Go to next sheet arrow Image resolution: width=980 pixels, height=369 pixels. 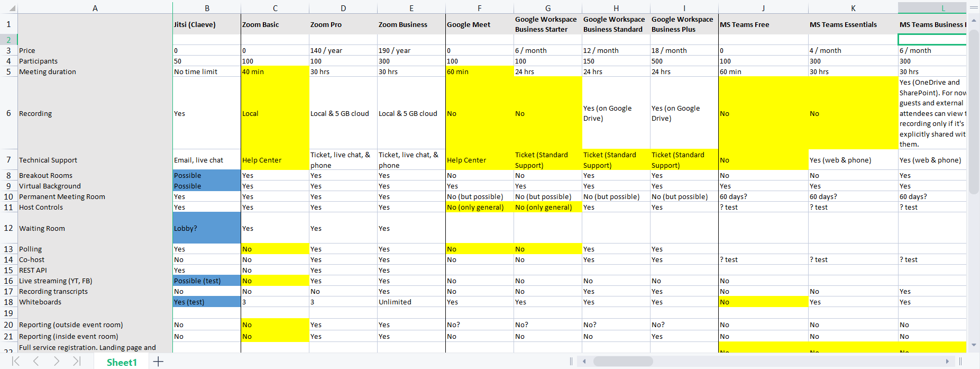(56, 361)
